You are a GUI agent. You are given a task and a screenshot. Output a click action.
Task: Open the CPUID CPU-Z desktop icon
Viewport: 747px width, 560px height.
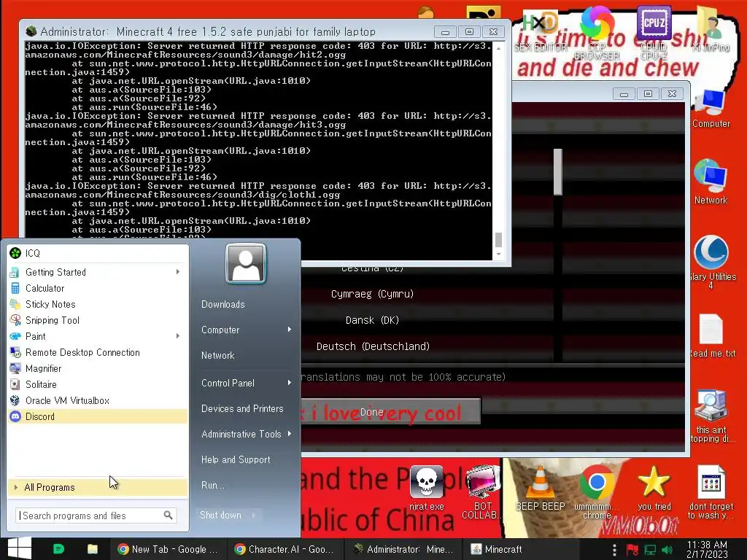tap(654, 32)
